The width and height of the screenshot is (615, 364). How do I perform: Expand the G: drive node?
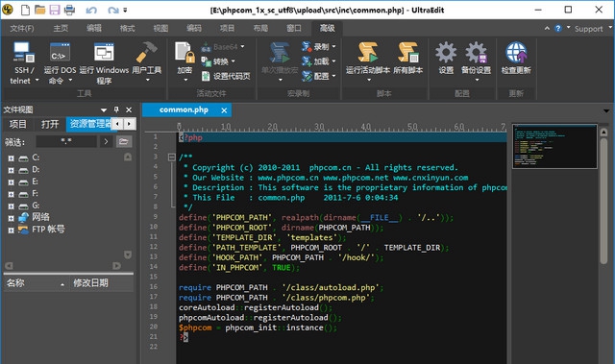click(x=11, y=206)
